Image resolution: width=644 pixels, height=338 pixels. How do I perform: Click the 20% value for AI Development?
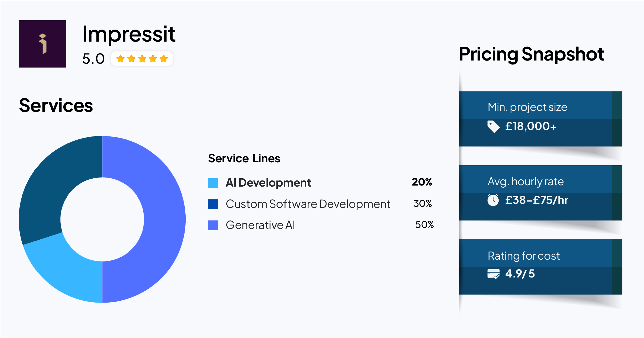(422, 182)
